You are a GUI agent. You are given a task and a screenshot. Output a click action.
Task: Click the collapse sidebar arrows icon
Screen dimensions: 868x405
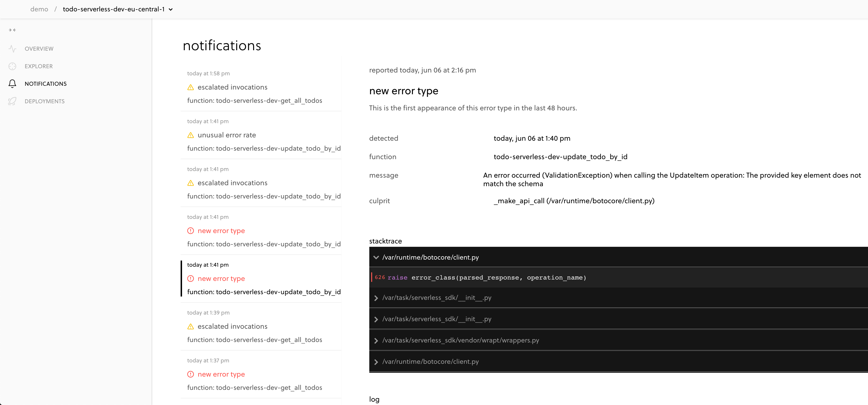coord(13,30)
